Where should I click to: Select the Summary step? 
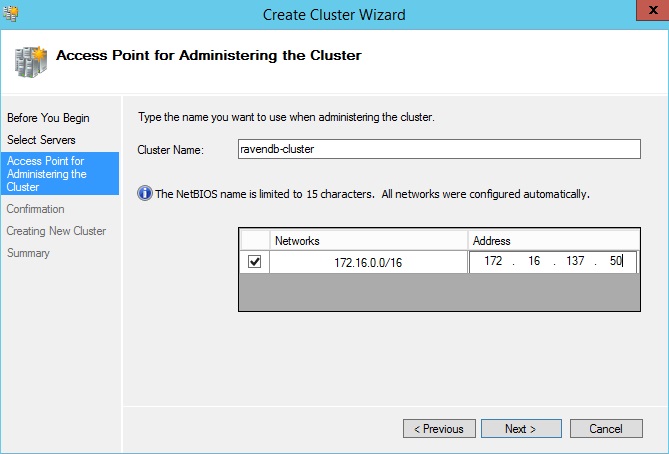[28, 253]
